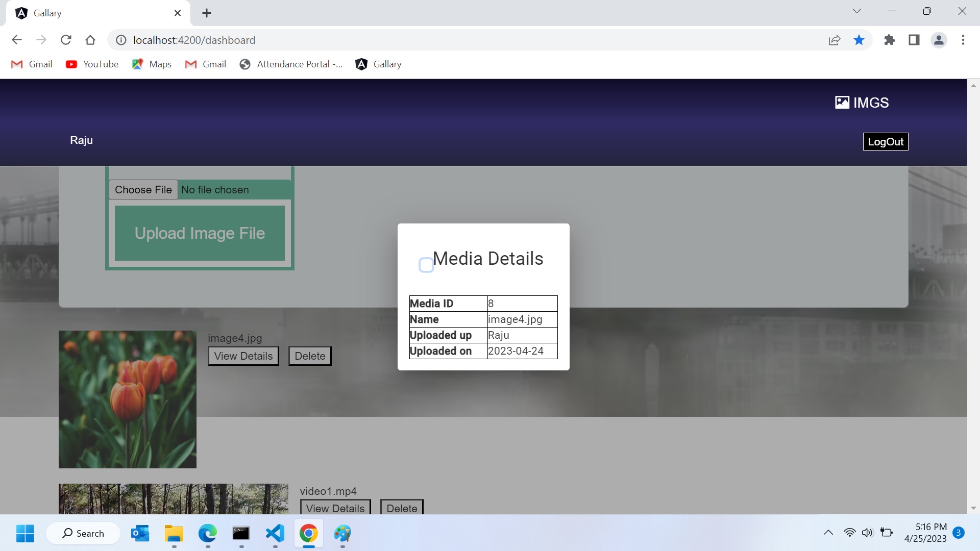Image resolution: width=980 pixels, height=551 pixels.
Task: Open the notification count badge
Action: click(x=959, y=533)
